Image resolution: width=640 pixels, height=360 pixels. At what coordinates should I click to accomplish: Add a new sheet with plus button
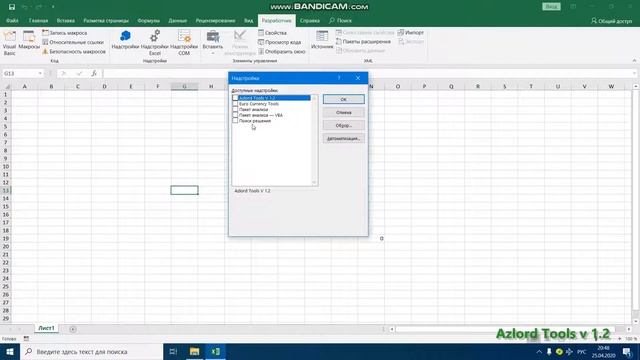click(73, 329)
